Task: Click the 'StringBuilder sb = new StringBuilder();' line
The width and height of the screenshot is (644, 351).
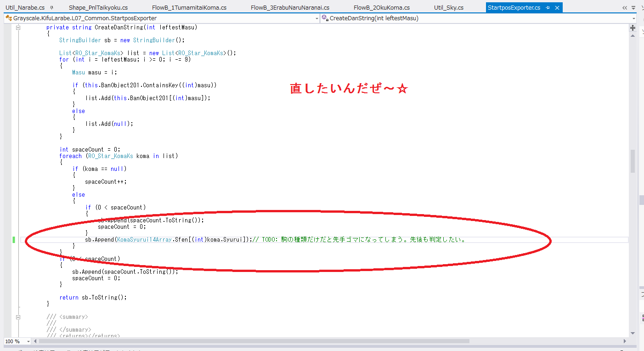Action: [122, 40]
